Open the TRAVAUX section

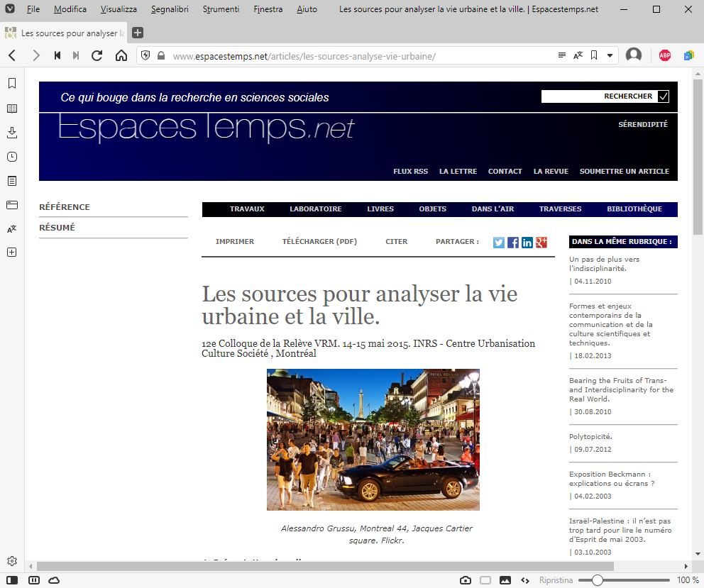247,209
